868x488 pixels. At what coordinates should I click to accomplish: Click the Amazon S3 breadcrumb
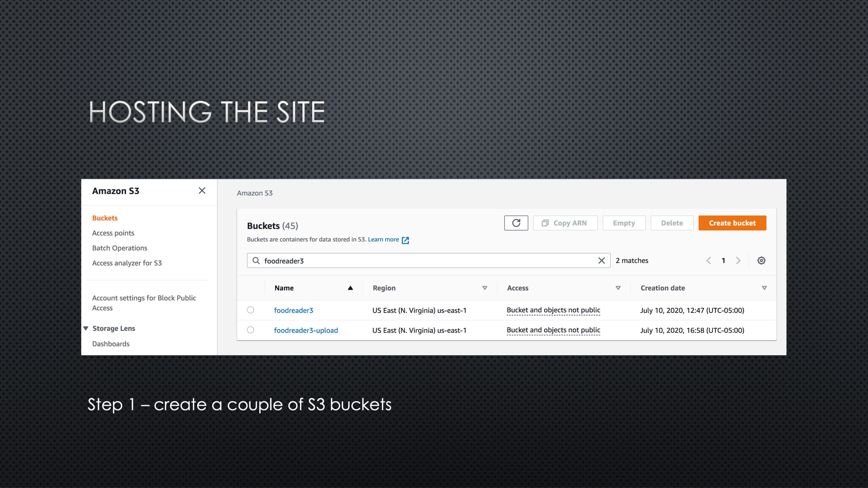click(x=255, y=193)
